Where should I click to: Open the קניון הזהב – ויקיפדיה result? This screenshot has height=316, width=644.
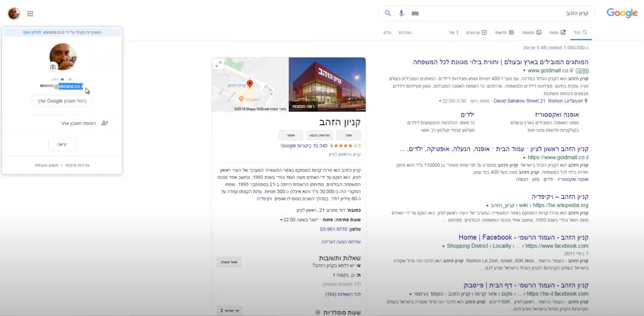[560, 196]
